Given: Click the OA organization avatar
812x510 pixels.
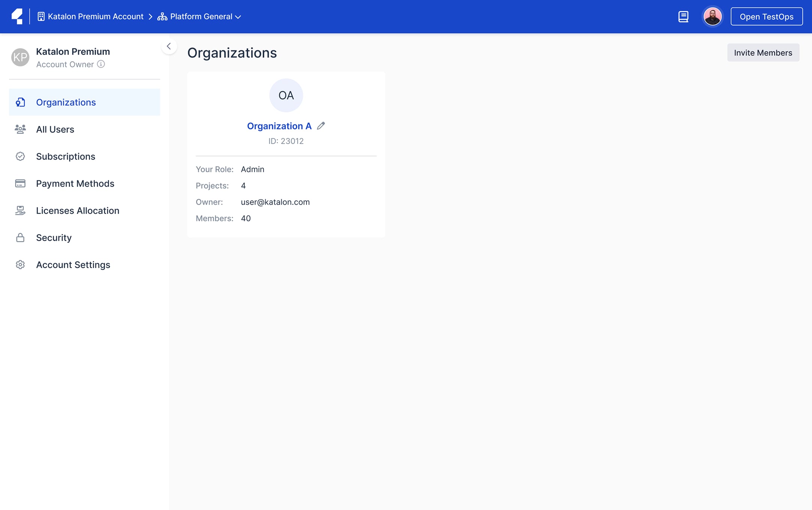Looking at the screenshot, I should tap(286, 95).
